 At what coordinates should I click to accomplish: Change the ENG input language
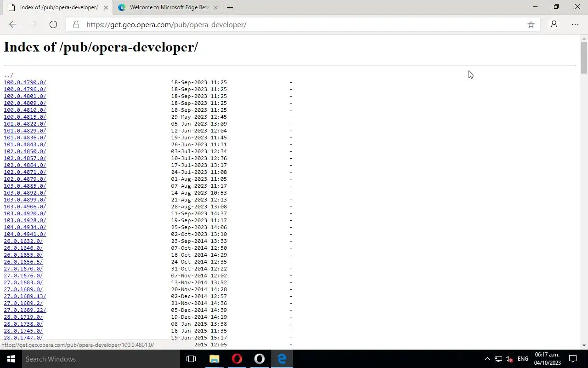click(x=523, y=359)
